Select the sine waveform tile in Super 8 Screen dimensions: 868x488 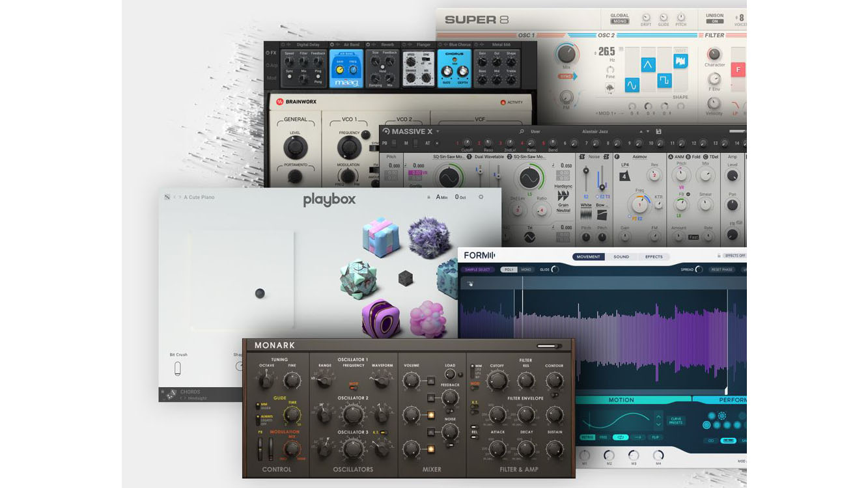point(632,85)
